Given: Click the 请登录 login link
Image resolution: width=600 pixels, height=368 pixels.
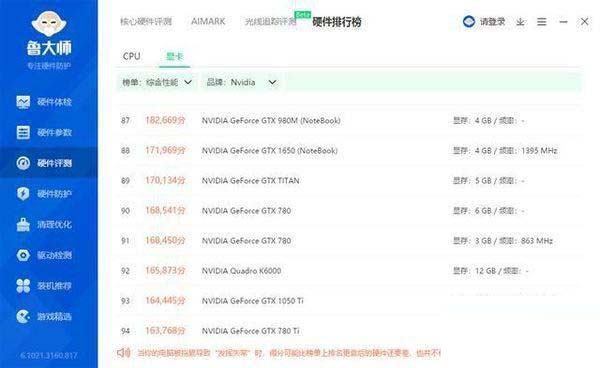Looking at the screenshot, I should coord(484,22).
